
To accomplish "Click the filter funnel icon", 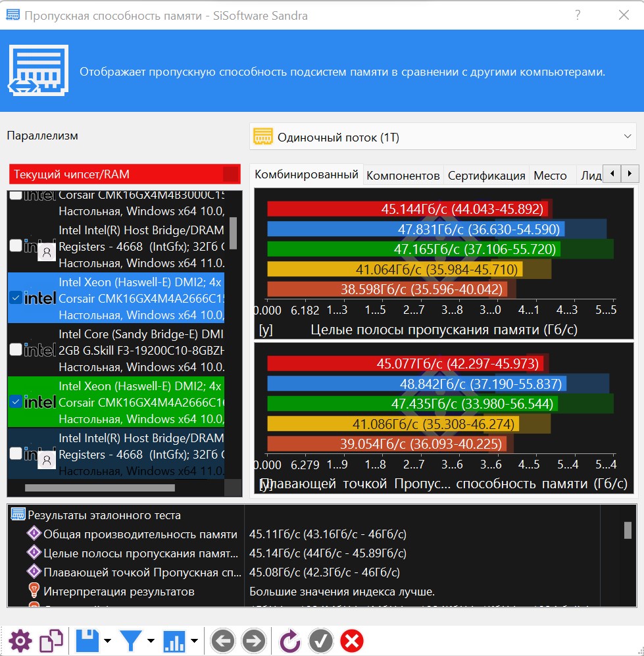I will pyautogui.click(x=131, y=641).
